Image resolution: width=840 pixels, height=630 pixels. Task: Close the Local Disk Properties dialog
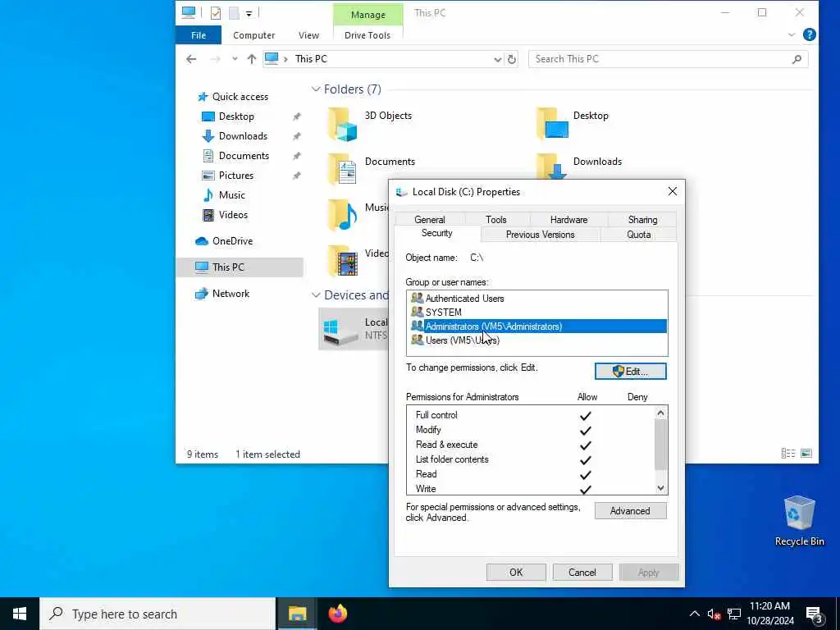673,192
